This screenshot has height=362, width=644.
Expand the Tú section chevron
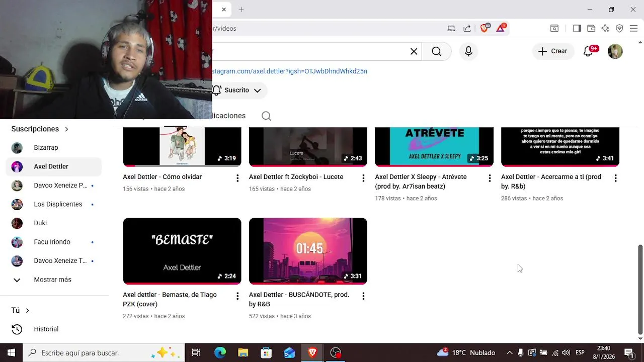(27, 311)
